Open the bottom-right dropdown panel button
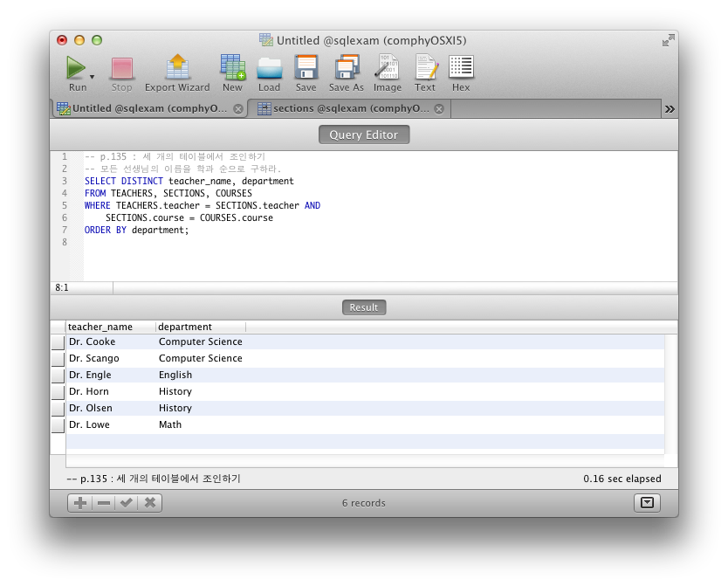728x586 pixels. (647, 503)
